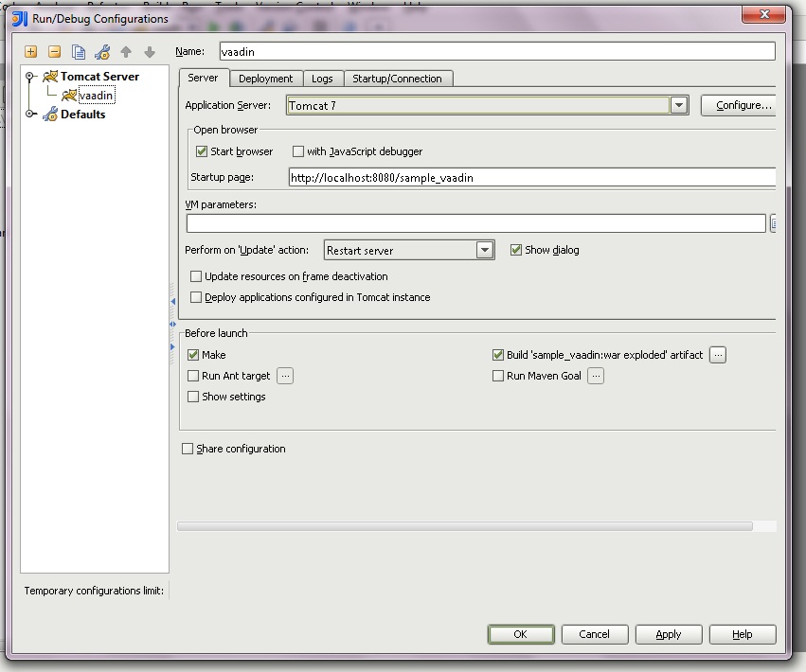Apply the configuration changes

tap(669, 634)
